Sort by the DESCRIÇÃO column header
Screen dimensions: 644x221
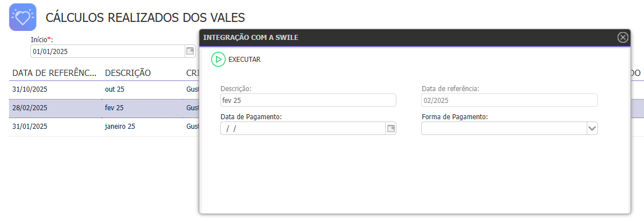click(x=127, y=73)
